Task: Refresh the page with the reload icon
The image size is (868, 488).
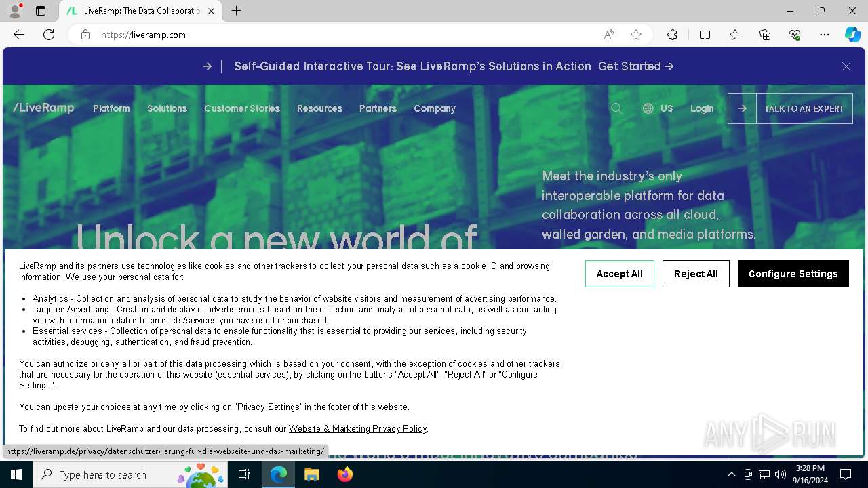Action: [49, 35]
